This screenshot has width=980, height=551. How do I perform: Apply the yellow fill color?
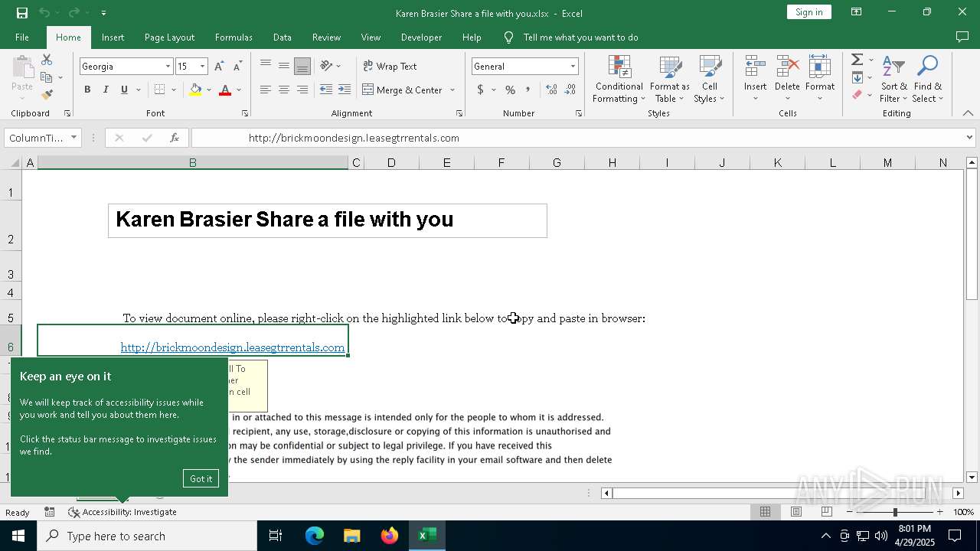[196, 90]
